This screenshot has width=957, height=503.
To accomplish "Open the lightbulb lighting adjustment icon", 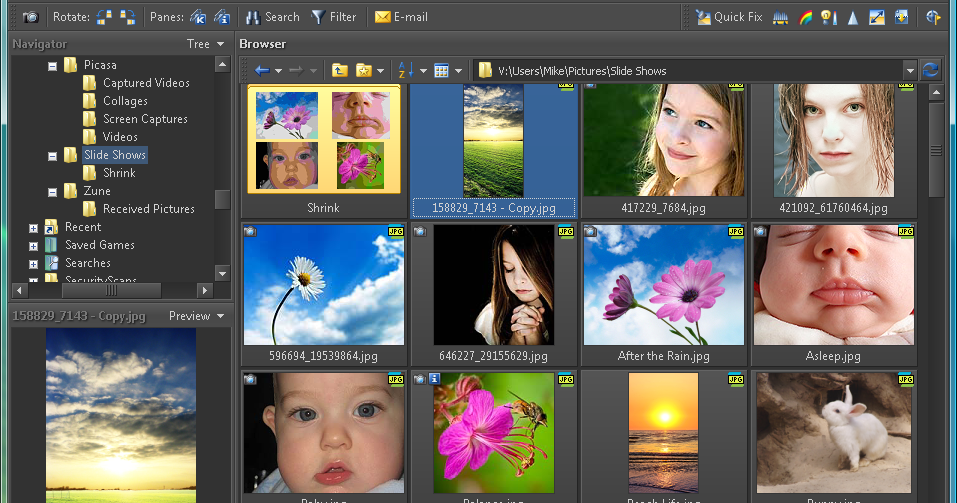I will 829,17.
